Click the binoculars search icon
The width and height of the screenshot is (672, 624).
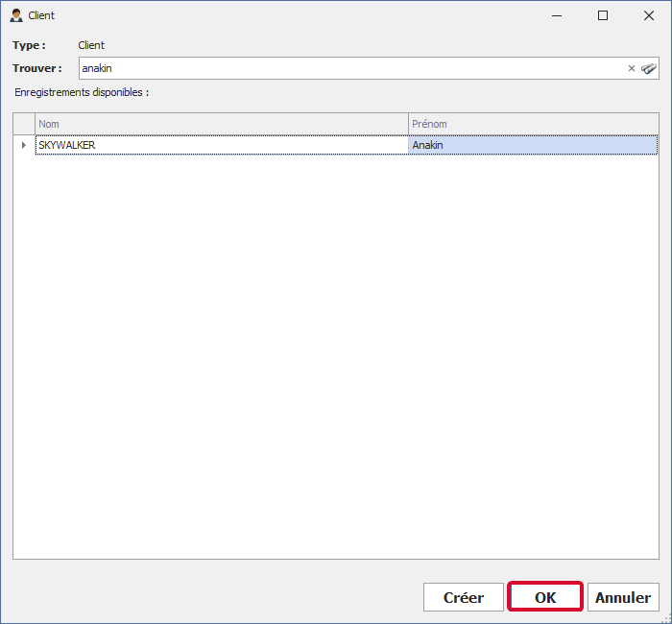[x=648, y=68]
